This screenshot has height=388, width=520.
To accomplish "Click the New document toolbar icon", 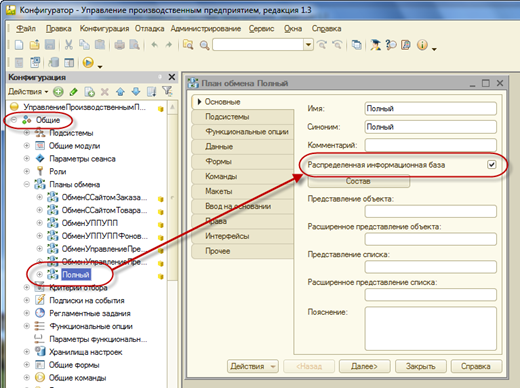I will click(x=19, y=45).
